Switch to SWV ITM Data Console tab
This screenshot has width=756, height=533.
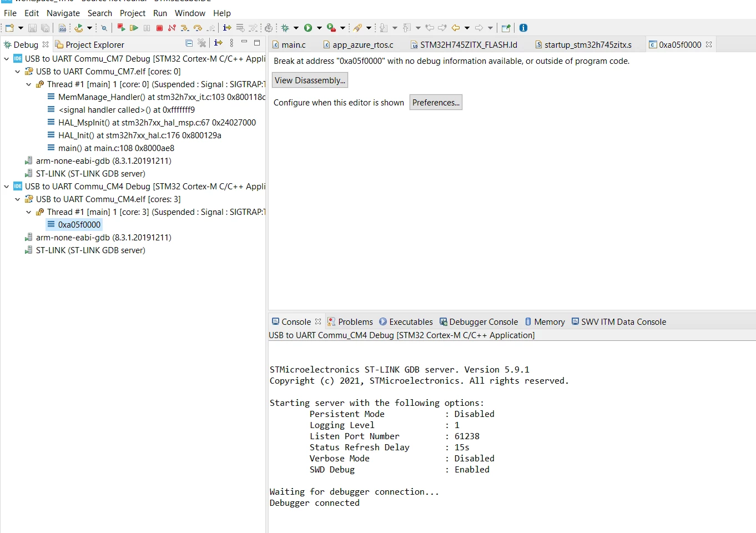click(x=619, y=321)
